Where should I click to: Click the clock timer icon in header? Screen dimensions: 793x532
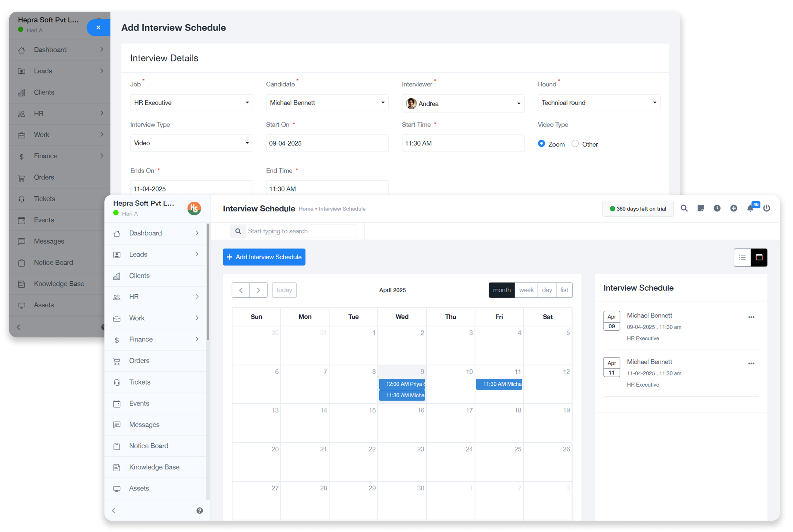tap(717, 208)
